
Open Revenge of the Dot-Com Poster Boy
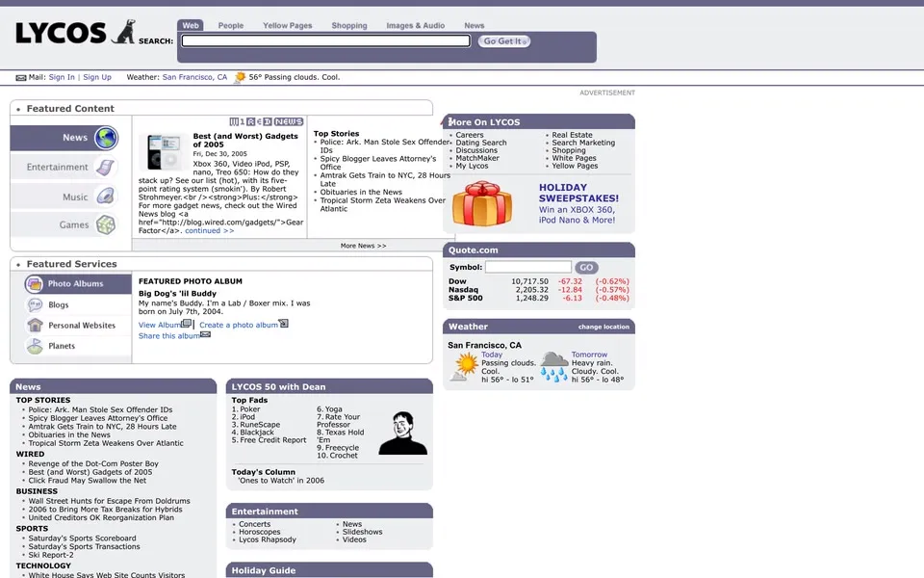pos(93,463)
